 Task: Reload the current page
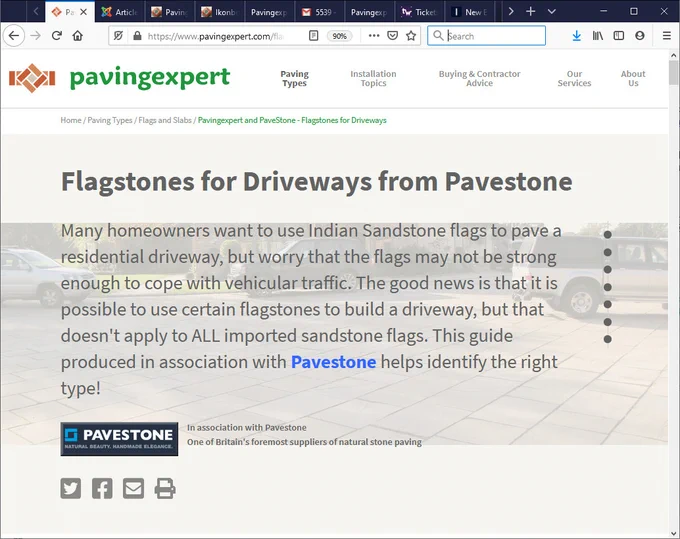pyautogui.click(x=57, y=36)
